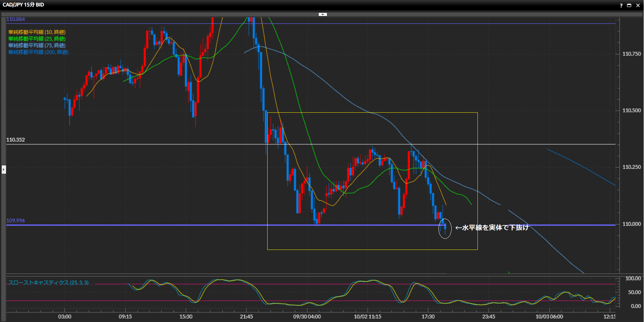
Task: Select the 110.352 white horizontal line
Action: pos(201,144)
